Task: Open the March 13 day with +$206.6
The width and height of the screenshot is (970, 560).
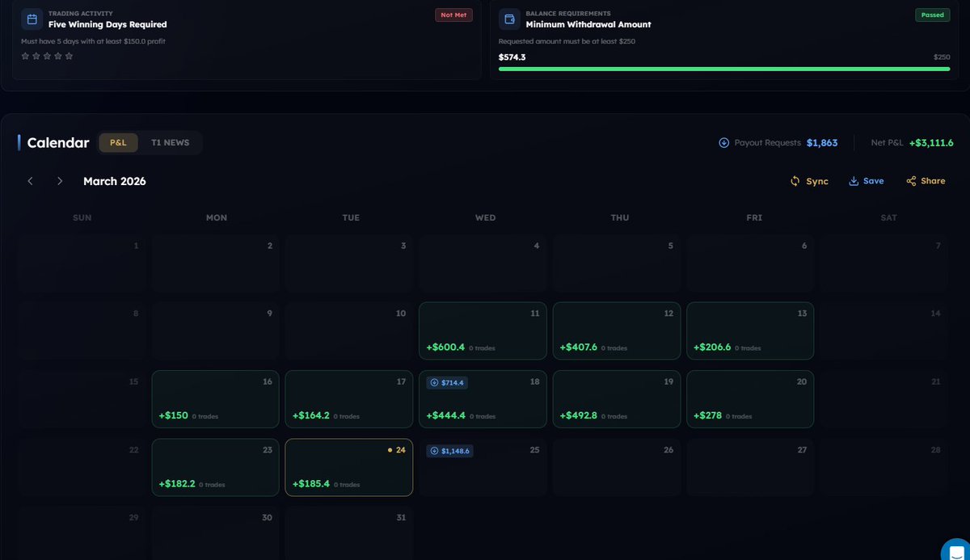Action: pos(750,331)
